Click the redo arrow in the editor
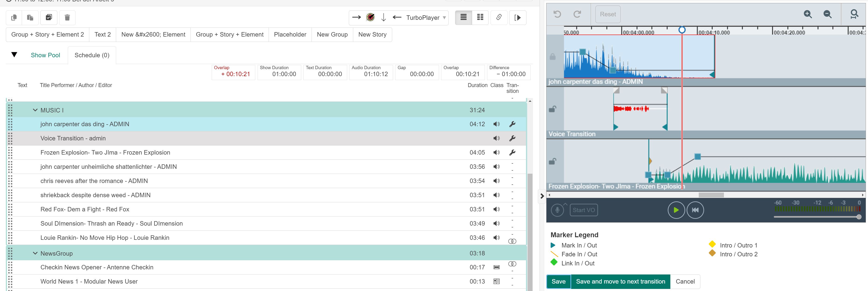 coord(577,14)
